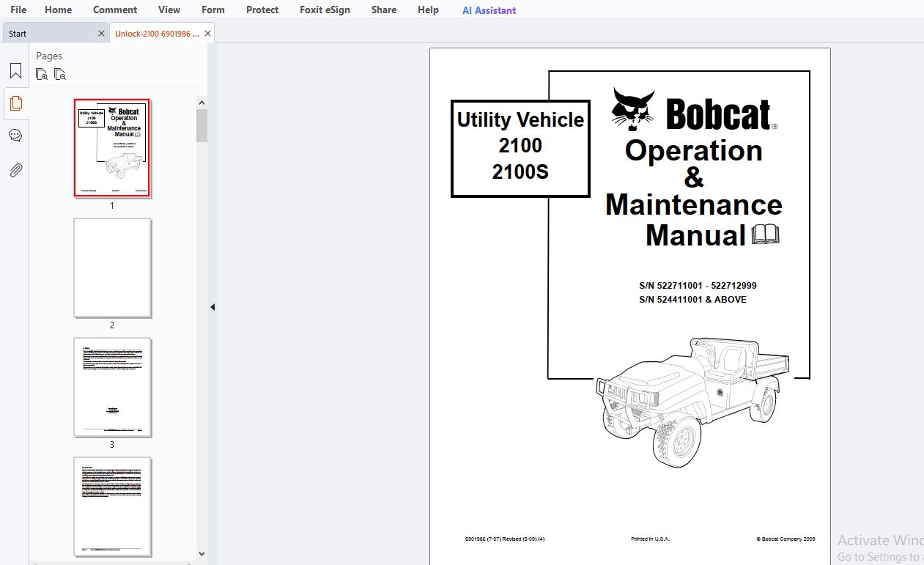Viewport: 924px width, 565px height.
Task: Click the reduce page thumbnails icon
Action: point(60,74)
